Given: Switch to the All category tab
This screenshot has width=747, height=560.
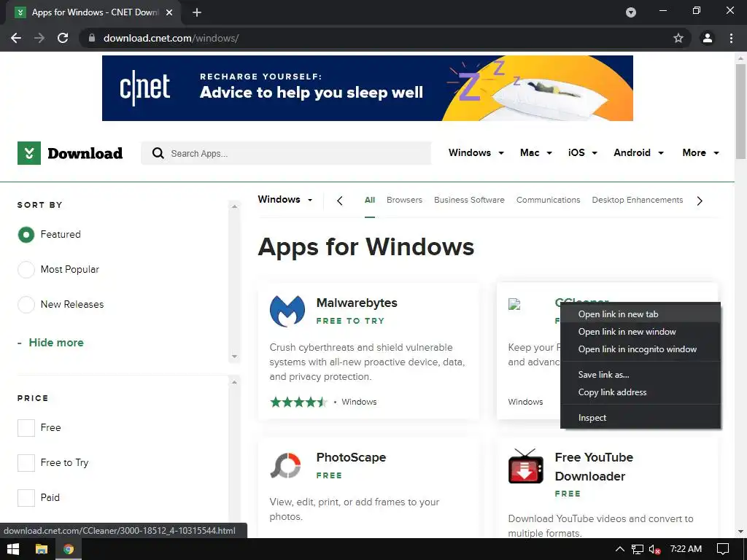Looking at the screenshot, I should pos(370,200).
